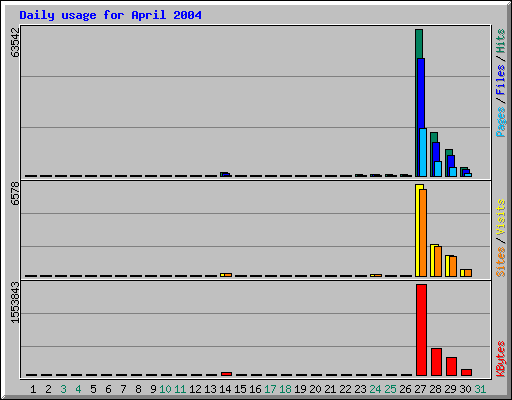Select the orange Sites bar for day 27
Image resolution: width=512 pixels, height=400 pixels.
[x=423, y=233]
